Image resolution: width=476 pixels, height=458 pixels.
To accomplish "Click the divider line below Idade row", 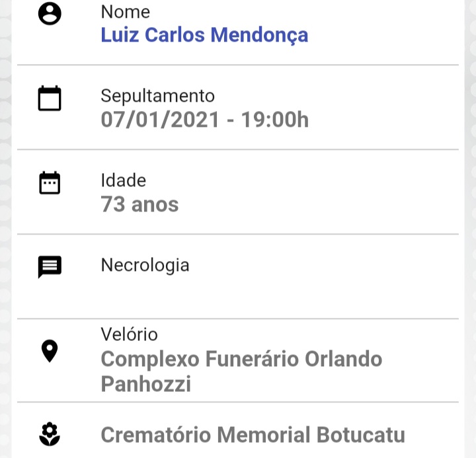I will [238, 234].
